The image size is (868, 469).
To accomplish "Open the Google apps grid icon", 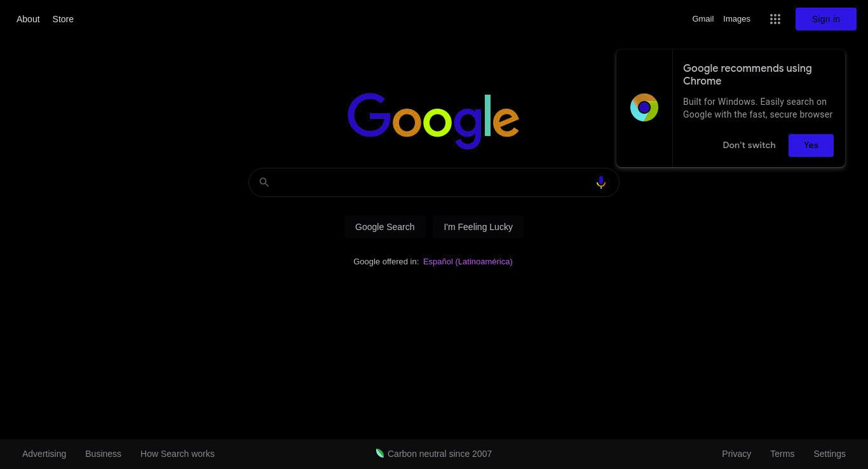I will (x=775, y=19).
